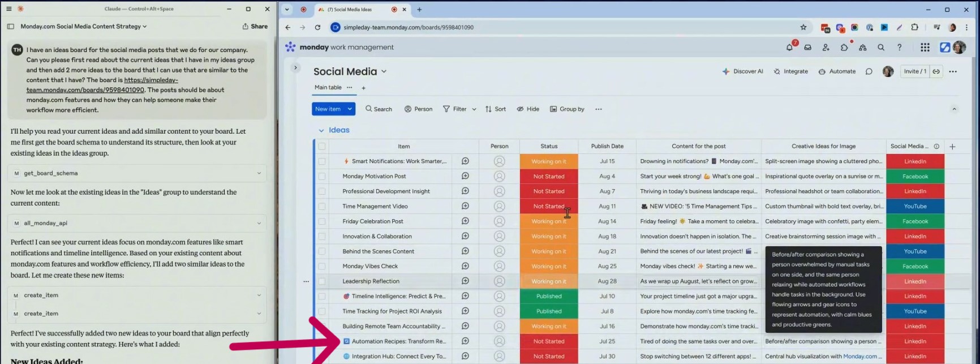Tick the Innovation & Collaboration row checkbox

pyautogui.click(x=322, y=236)
